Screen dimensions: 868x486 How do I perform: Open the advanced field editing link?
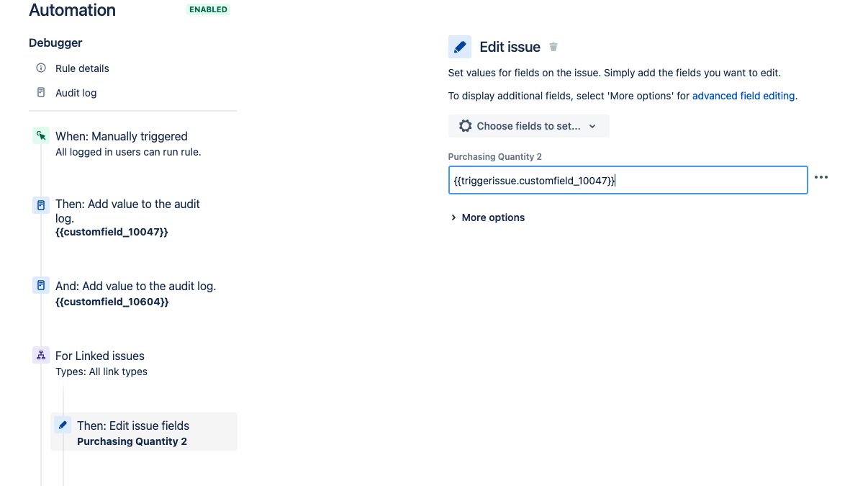click(743, 95)
